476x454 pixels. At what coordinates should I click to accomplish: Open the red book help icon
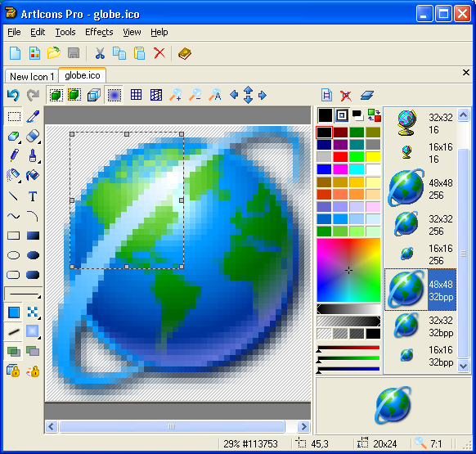pos(185,54)
